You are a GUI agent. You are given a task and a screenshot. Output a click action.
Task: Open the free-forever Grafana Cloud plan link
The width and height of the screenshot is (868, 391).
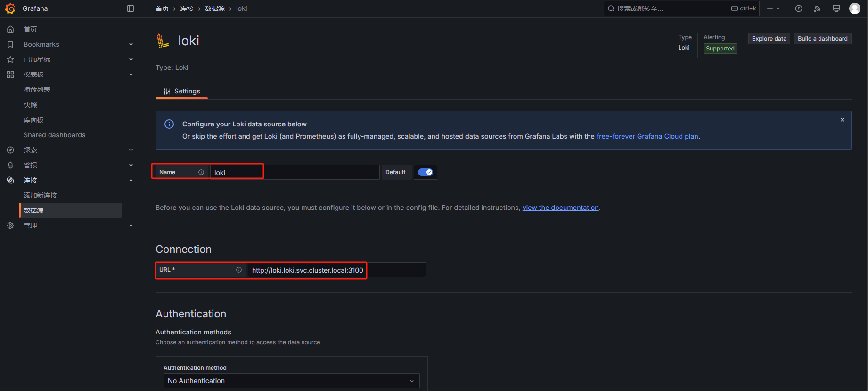(647, 136)
